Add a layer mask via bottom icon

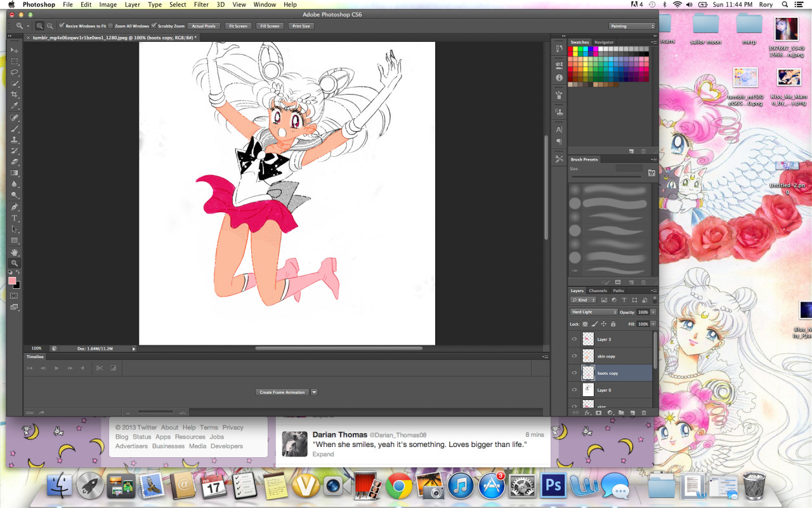click(x=598, y=413)
